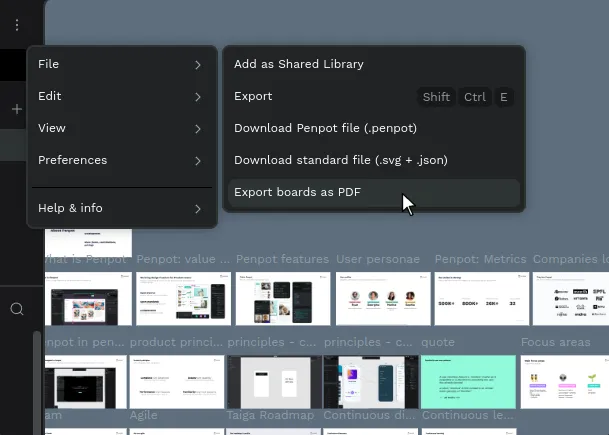Click the search magnifier icon in the sidebar
This screenshot has width=609, height=435.
pyautogui.click(x=17, y=309)
